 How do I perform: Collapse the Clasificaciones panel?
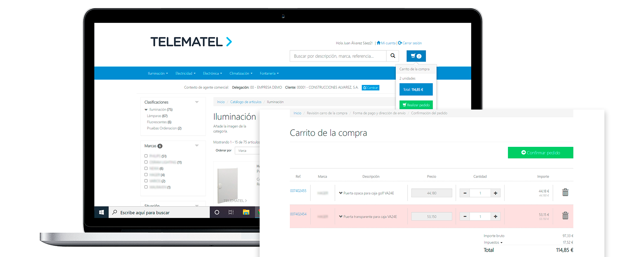click(x=197, y=102)
